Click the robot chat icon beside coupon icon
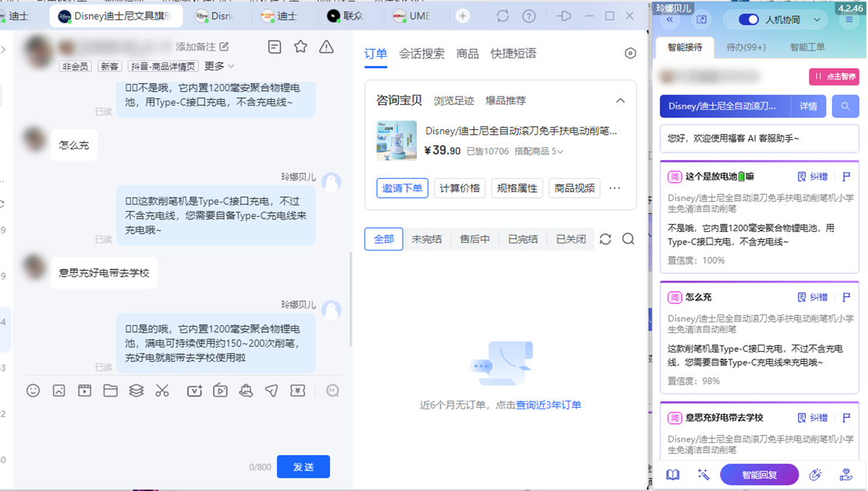Viewport: 868px width, 491px height. click(333, 391)
